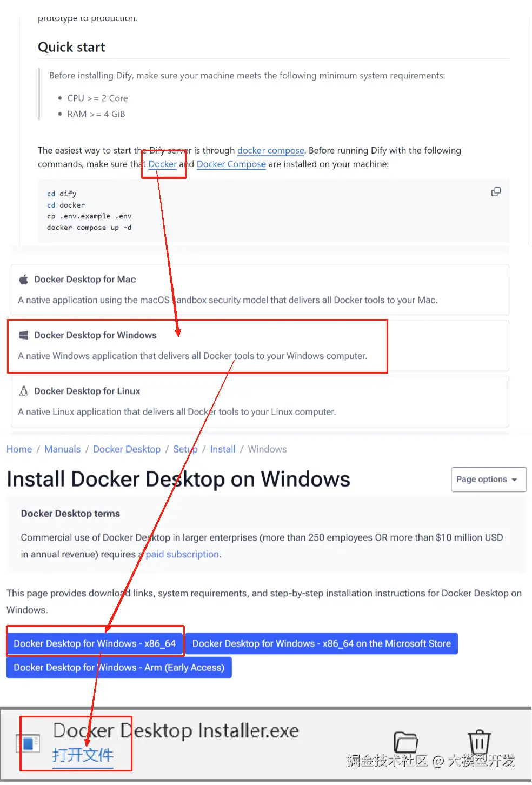This screenshot has width=532, height=785.
Task: Click the Docker Desktop Installer.exe filename
Action: click(x=176, y=730)
